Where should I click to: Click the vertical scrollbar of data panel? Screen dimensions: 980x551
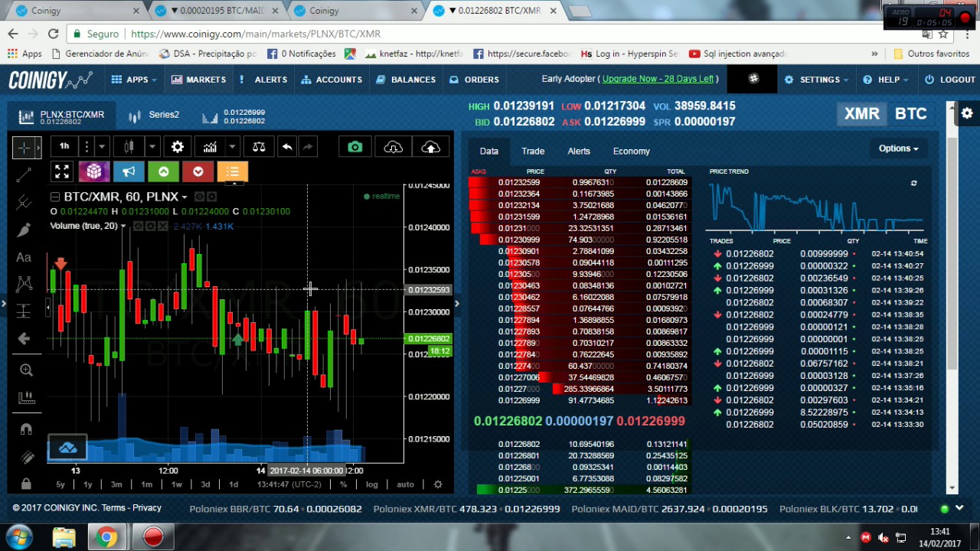952,253
